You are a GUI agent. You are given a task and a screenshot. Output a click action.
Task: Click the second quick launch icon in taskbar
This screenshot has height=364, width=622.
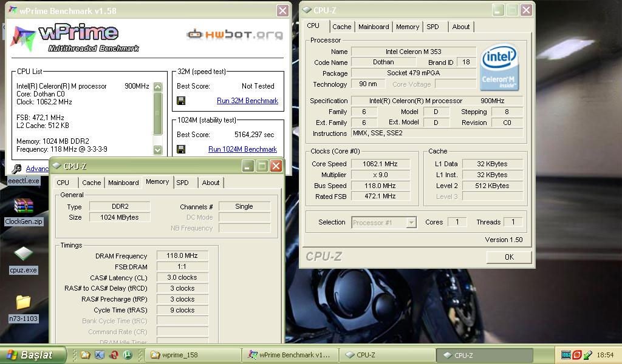[99, 355]
